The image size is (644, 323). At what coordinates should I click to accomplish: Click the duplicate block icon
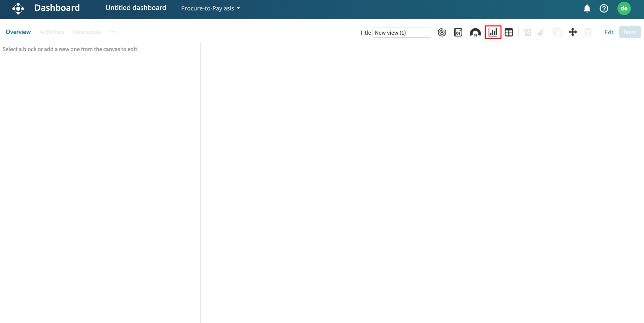(557, 32)
